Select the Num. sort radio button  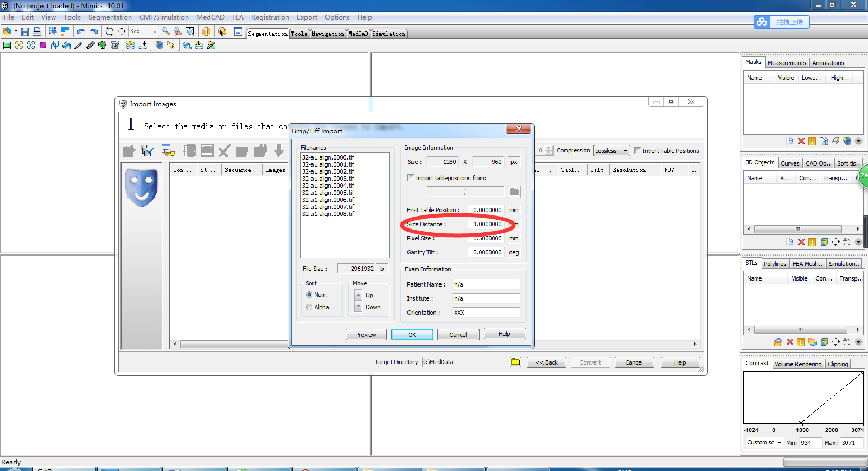[x=309, y=295]
